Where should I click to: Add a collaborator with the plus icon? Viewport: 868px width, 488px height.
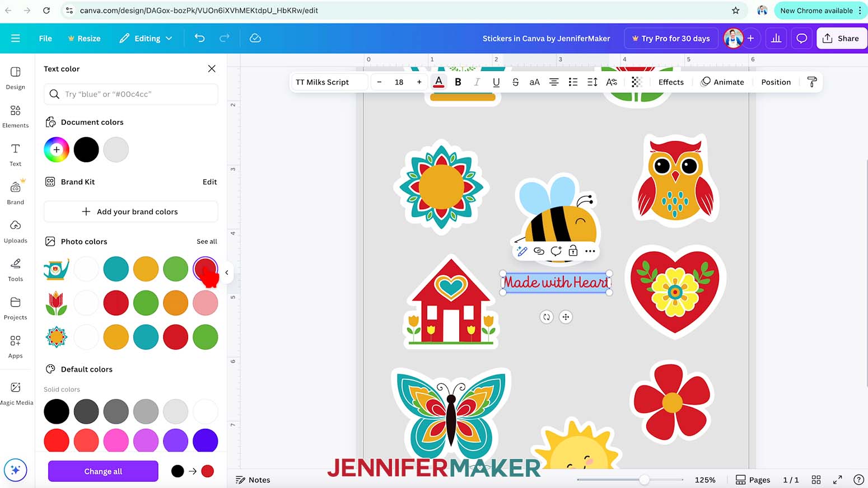coord(750,38)
